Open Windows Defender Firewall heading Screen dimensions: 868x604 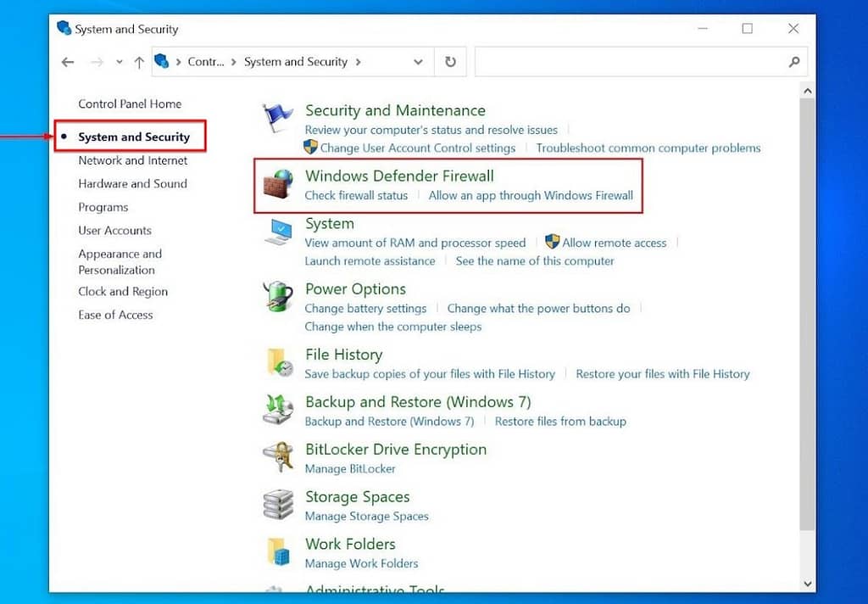[399, 176]
